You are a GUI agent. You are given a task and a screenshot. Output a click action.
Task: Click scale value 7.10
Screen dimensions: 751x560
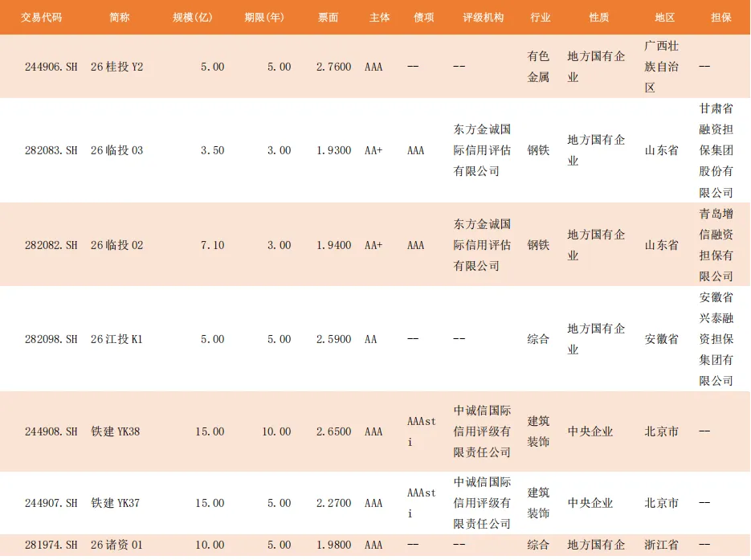[x=213, y=245]
